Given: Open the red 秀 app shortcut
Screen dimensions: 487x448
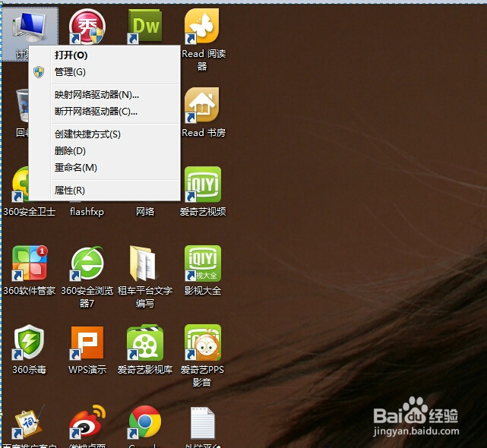Looking at the screenshot, I should click(x=87, y=27).
